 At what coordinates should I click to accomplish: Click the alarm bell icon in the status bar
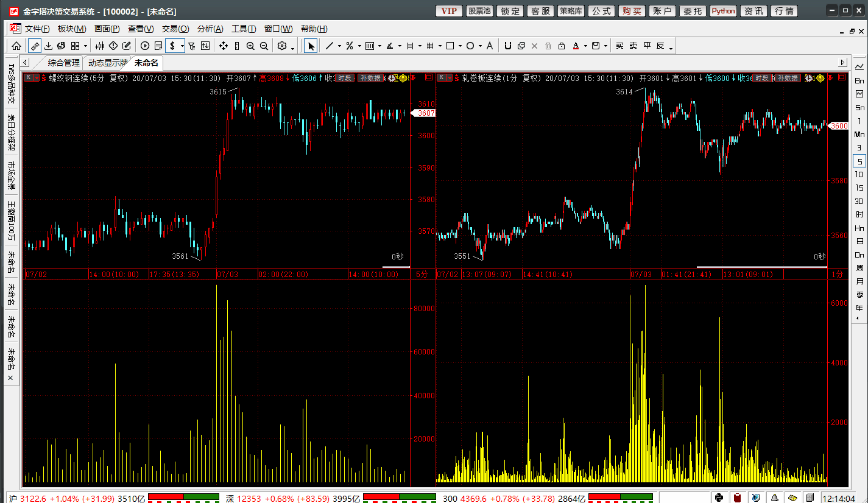click(775, 497)
